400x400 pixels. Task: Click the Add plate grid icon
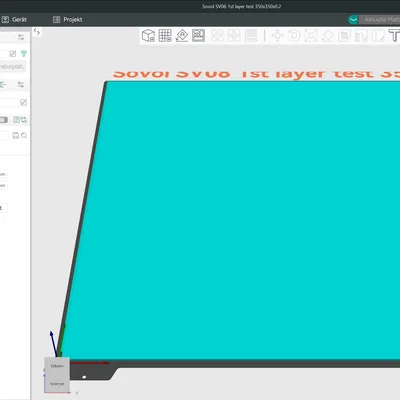pyautogui.click(x=165, y=35)
